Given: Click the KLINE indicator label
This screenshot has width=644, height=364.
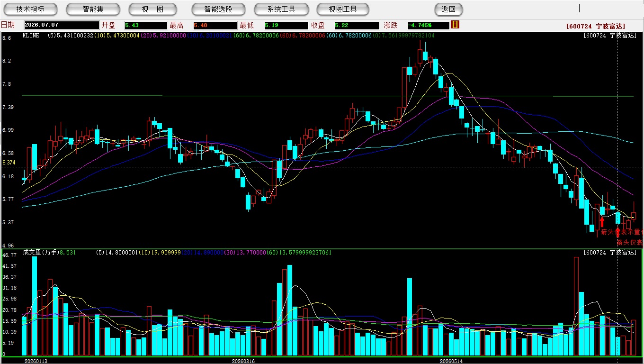Looking at the screenshot, I should coord(31,36).
